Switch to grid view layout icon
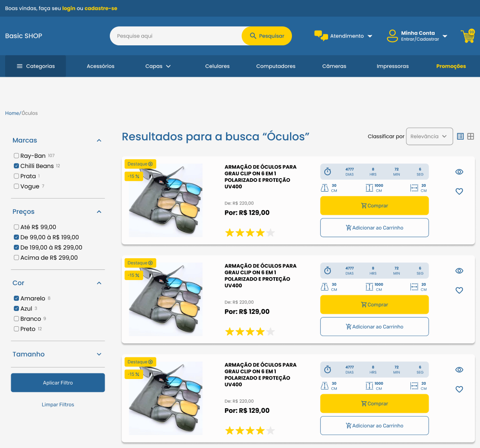This screenshot has height=448, width=480. (x=470, y=137)
